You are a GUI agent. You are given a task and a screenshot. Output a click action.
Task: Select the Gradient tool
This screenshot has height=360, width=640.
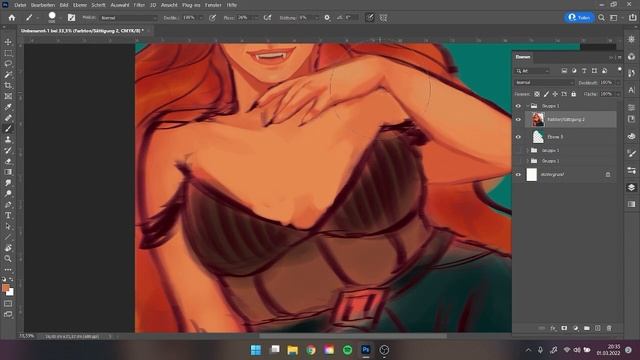(8, 172)
